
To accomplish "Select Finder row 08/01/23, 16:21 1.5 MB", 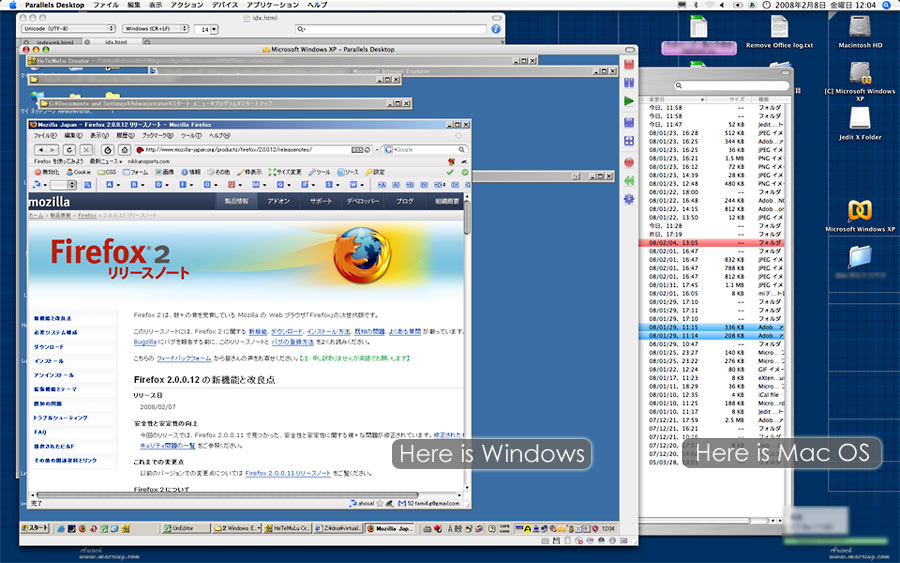I will pyautogui.click(x=712, y=158).
